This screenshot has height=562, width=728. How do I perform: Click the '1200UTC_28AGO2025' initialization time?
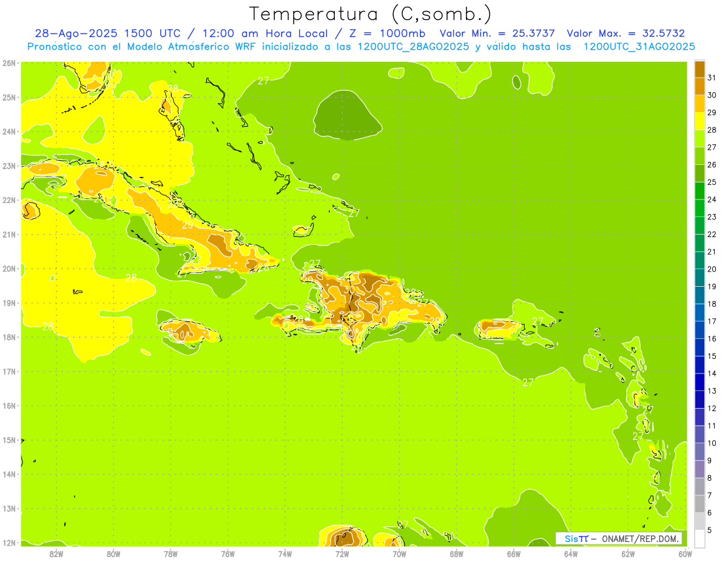click(413, 47)
